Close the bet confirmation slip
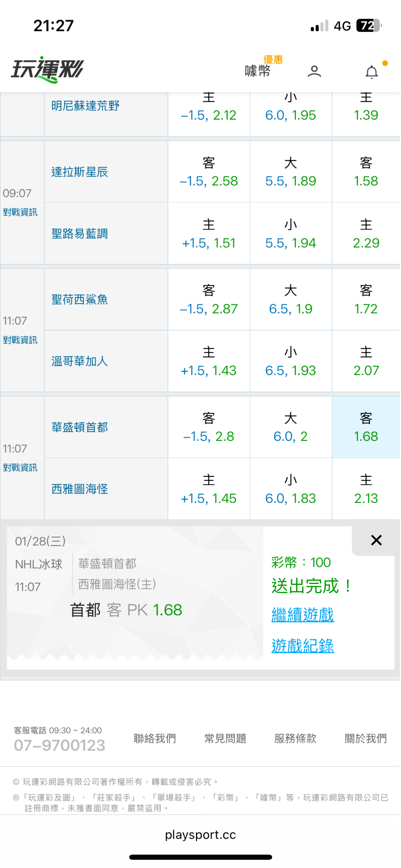Viewport: 401px width, 868px height. click(x=376, y=540)
